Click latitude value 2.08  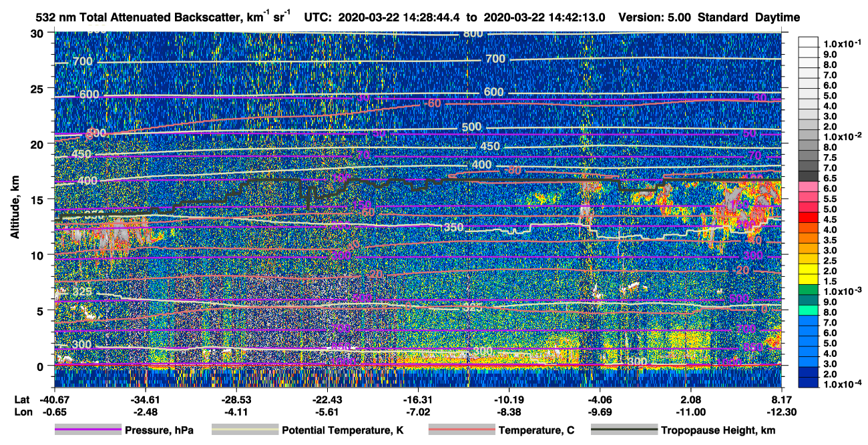point(691,399)
